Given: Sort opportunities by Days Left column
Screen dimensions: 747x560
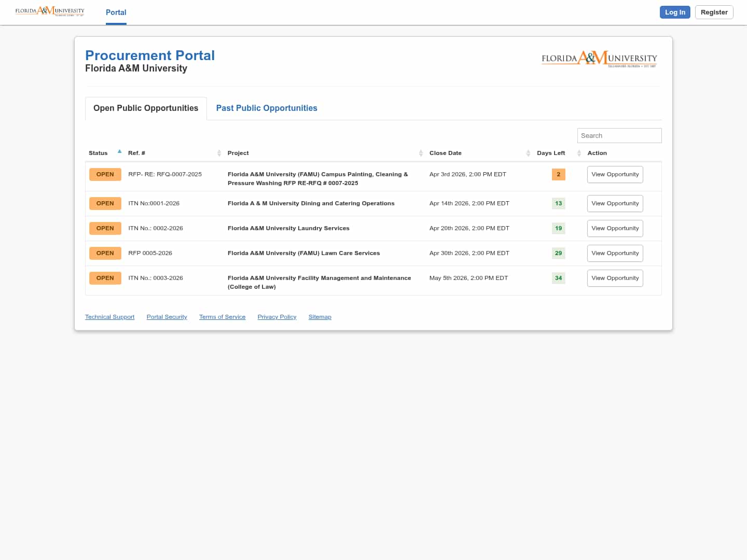Looking at the screenshot, I should [x=579, y=153].
